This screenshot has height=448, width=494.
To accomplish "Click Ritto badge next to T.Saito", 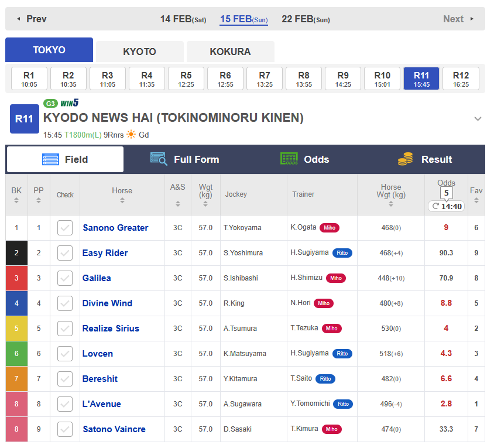I will click(x=325, y=379).
